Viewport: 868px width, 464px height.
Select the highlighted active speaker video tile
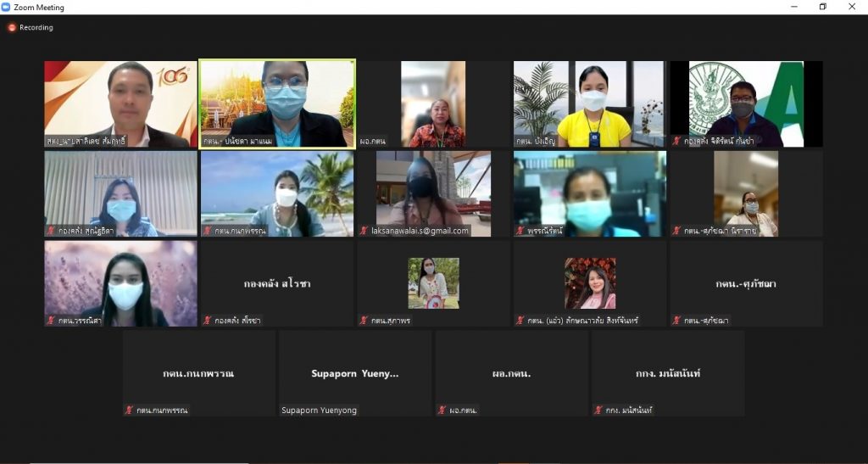point(277,103)
